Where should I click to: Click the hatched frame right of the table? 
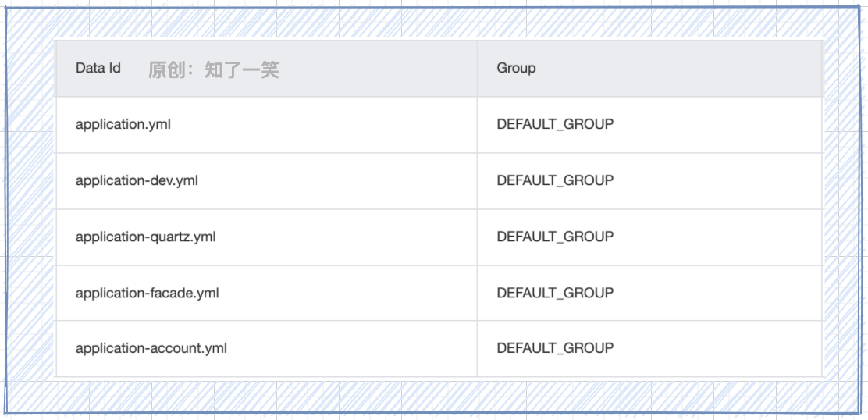(842, 209)
